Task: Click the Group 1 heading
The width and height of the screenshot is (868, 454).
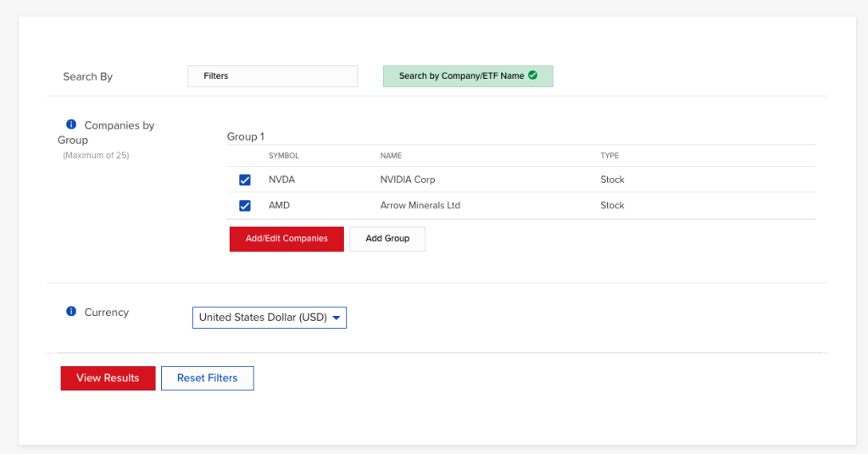Action: click(x=245, y=136)
